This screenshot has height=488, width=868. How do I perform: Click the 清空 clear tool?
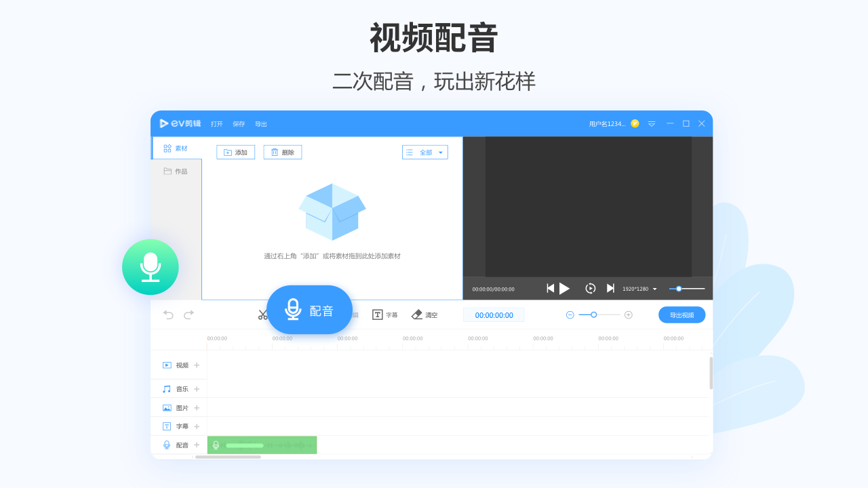coord(425,314)
